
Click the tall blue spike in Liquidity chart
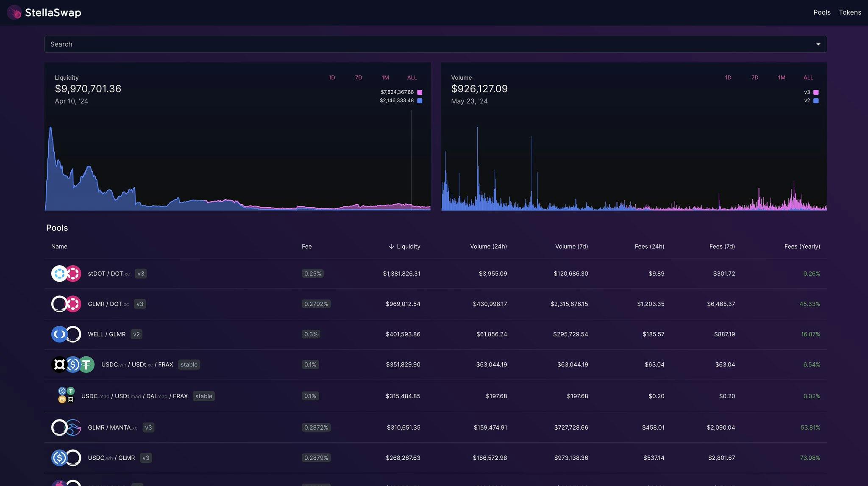coord(51,168)
